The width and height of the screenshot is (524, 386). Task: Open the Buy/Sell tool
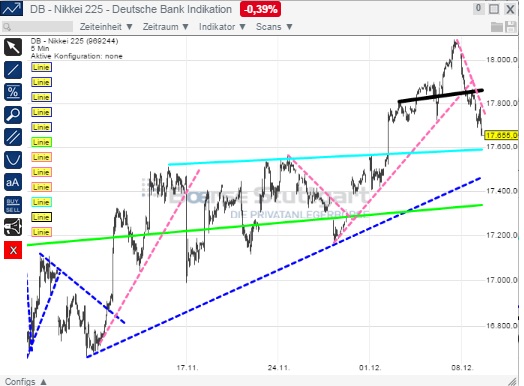[x=13, y=205]
